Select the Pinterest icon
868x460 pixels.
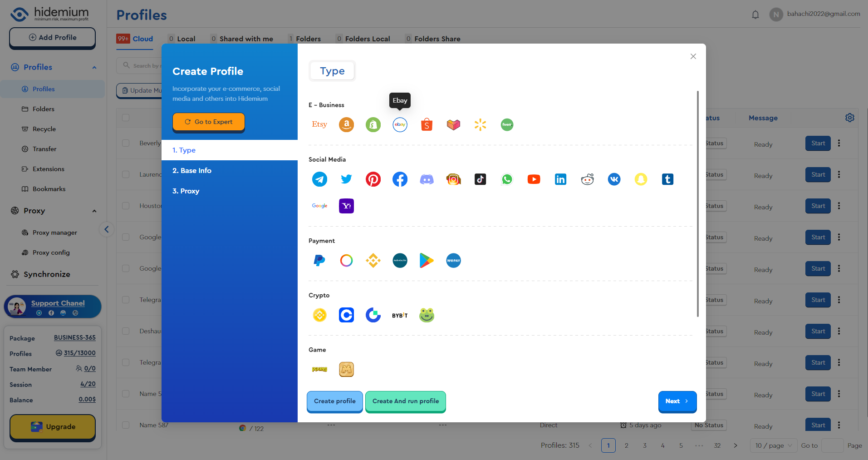(373, 179)
